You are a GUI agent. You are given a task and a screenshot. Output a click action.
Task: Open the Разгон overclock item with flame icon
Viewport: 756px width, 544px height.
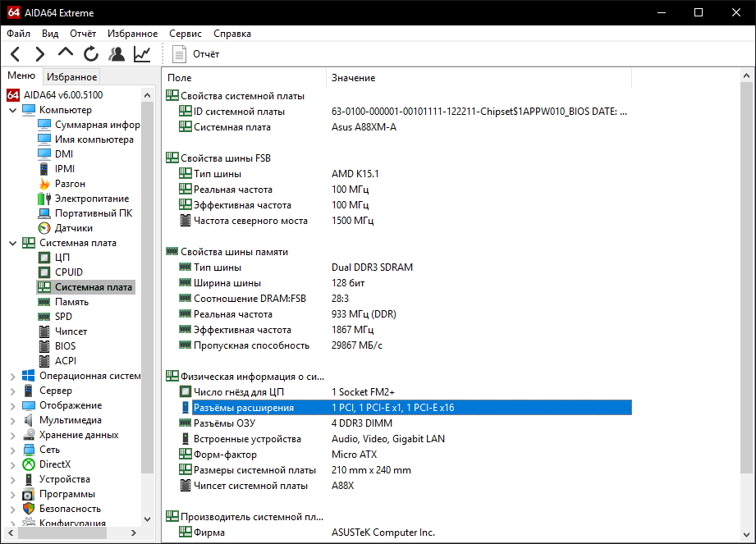coord(70,184)
